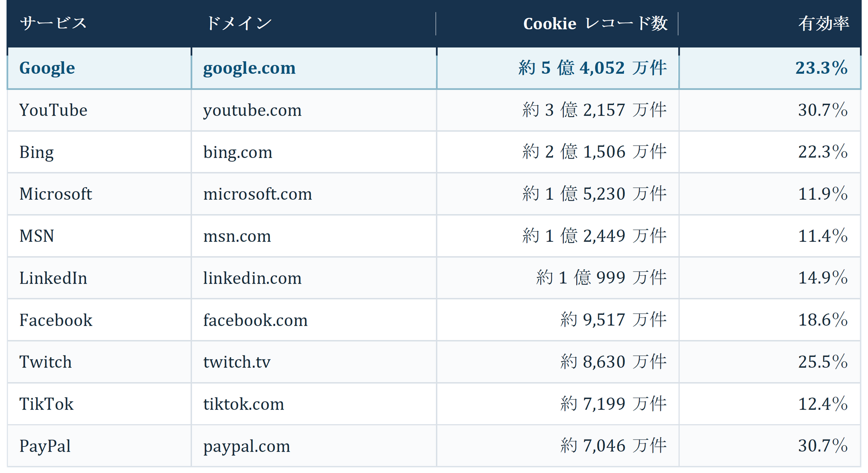868x473 pixels.
Task: Select the LinkedIn service name
Action: pos(53,278)
